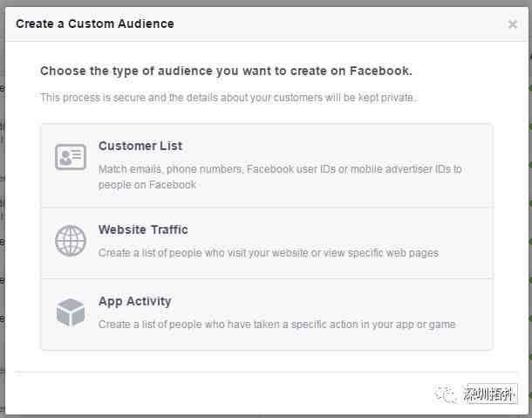Click the footer divider line of dialog
Image resolution: width=532 pixels, height=418 pixels.
[x=266, y=373]
